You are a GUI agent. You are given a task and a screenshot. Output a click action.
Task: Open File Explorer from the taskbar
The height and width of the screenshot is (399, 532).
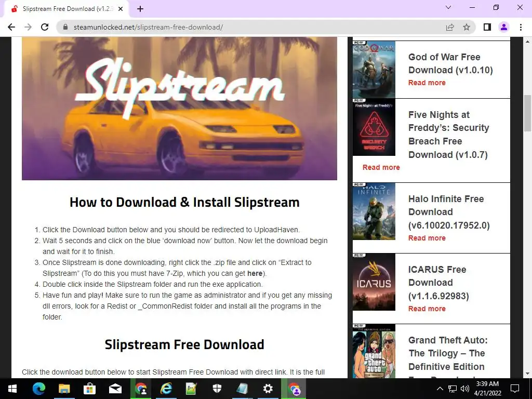click(64, 389)
